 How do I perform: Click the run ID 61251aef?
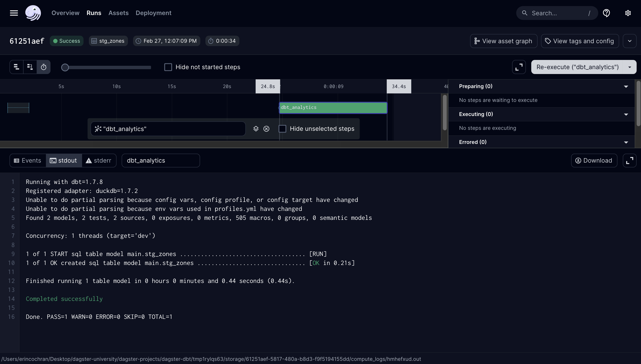click(27, 41)
